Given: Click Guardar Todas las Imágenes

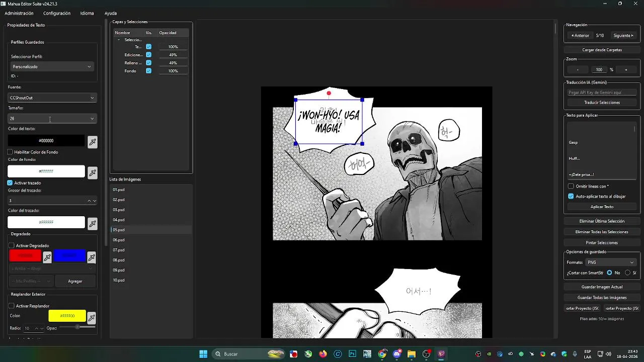Looking at the screenshot, I should coord(602,298).
